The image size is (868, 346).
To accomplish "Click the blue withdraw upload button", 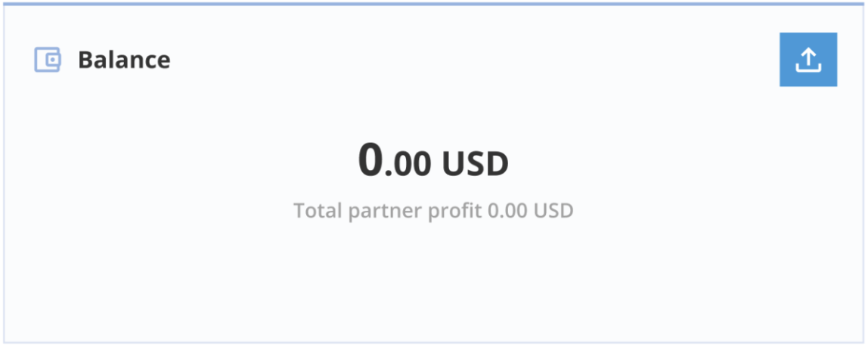I will [x=808, y=60].
